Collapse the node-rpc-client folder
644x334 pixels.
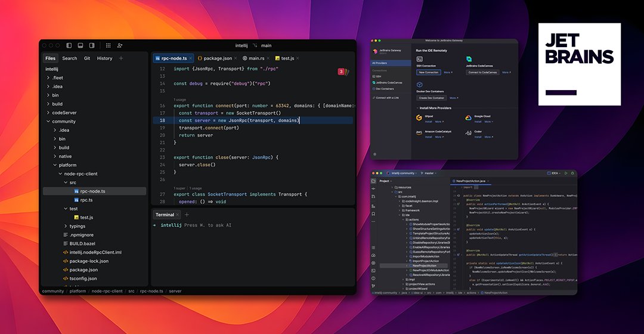[x=60, y=174]
